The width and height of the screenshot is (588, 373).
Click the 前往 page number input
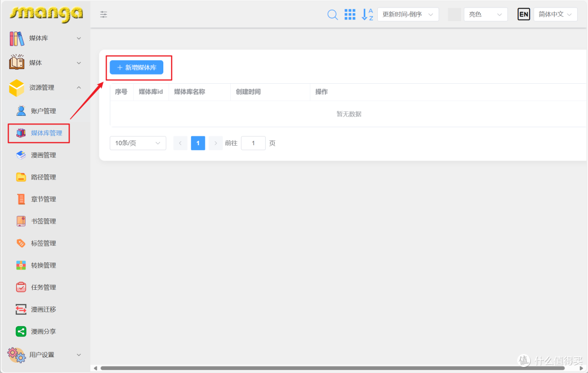(x=253, y=143)
